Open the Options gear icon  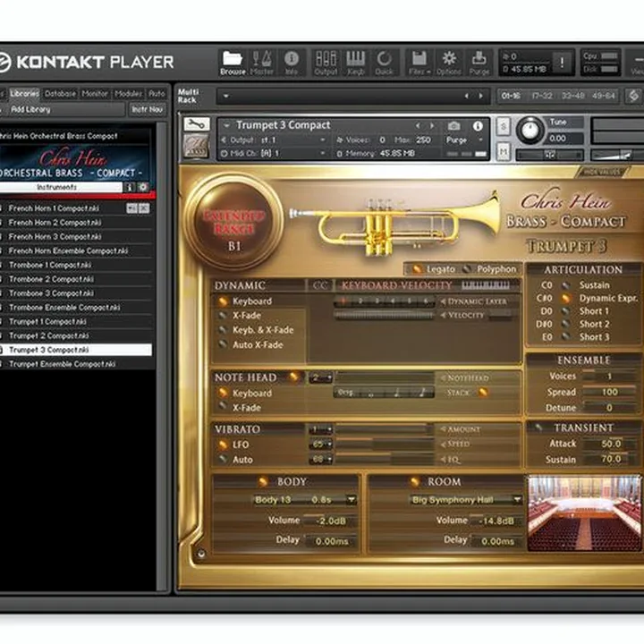[x=449, y=63]
